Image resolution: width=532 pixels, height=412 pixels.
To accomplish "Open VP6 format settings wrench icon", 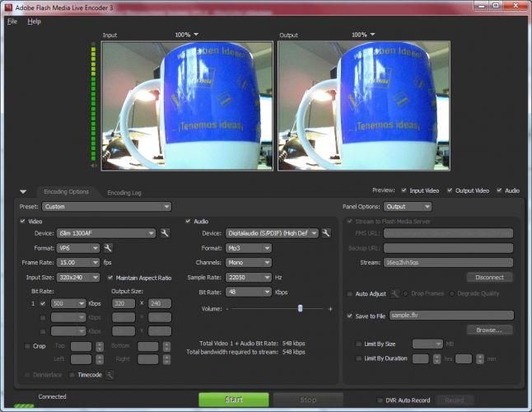I will [x=108, y=248].
